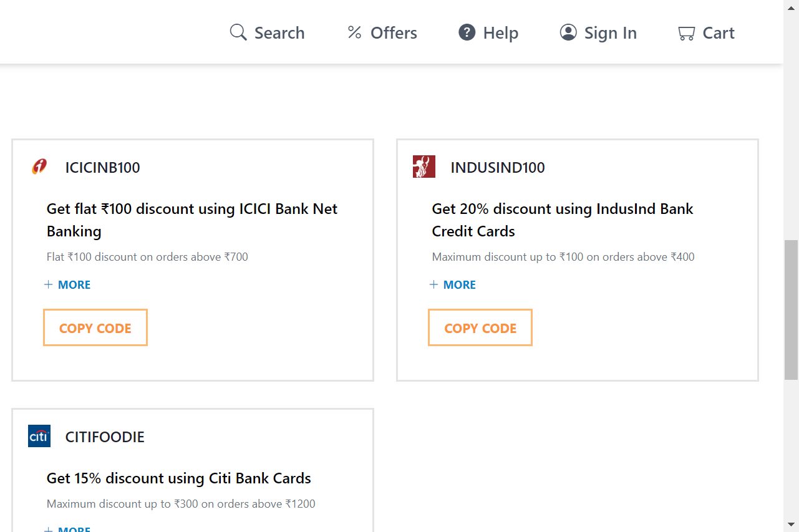This screenshot has height=532, width=799.
Task: Expand MORE details for ICICINB100 offer
Action: pyautogui.click(x=67, y=284)
